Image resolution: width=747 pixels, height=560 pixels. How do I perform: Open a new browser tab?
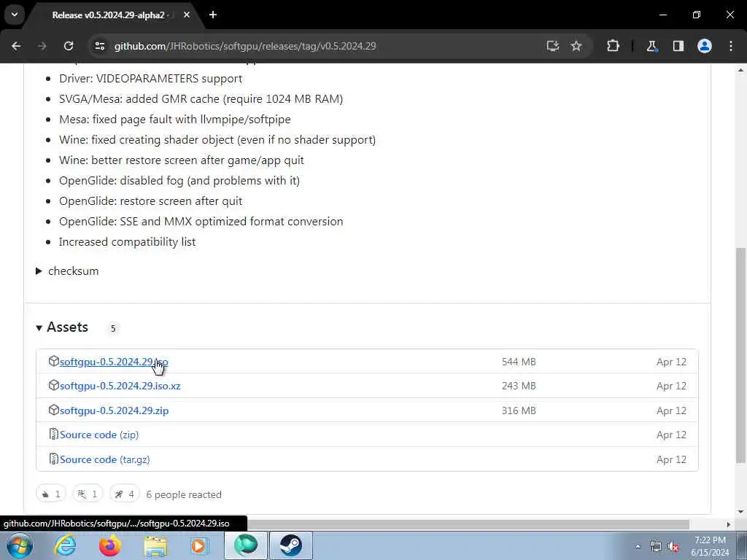point(213,15)
